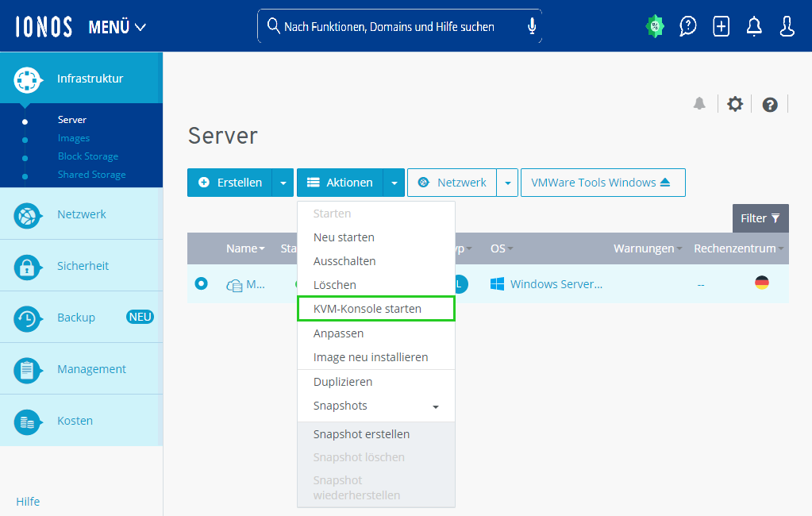Select Image neu installieren

[x=376, y=357]
